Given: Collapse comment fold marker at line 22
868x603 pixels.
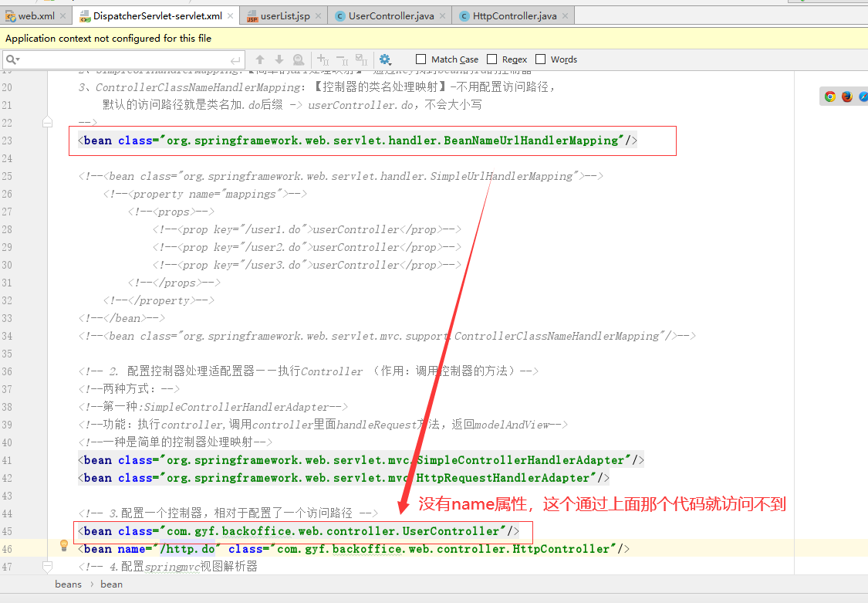Looking at the screenshot, I should (x=48, y=122).
